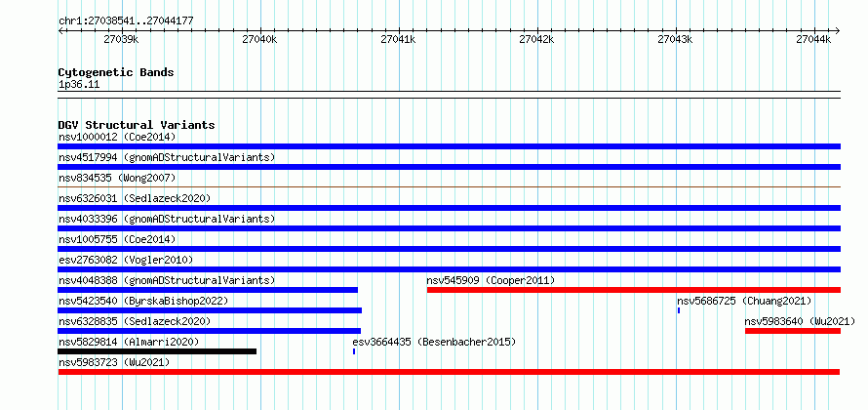Click the nsv1000012 (Coe2014) variant label
868x410 pixels.
pos(117,137)
